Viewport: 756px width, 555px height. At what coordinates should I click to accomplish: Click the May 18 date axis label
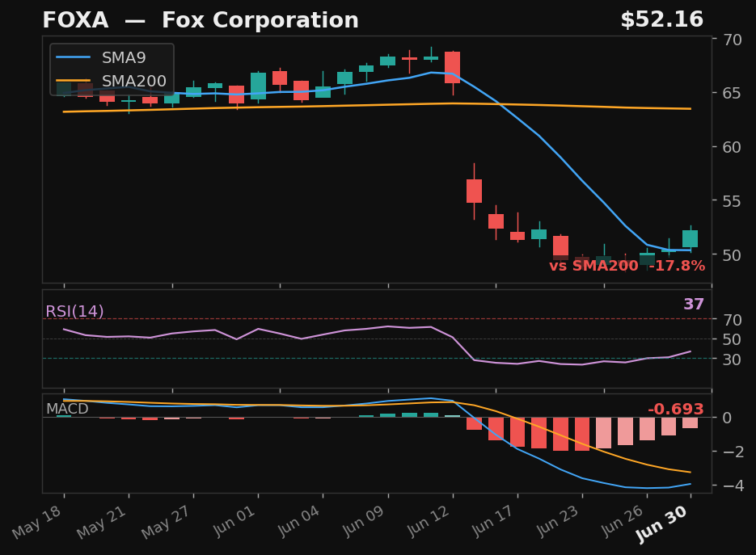[37, 522]
